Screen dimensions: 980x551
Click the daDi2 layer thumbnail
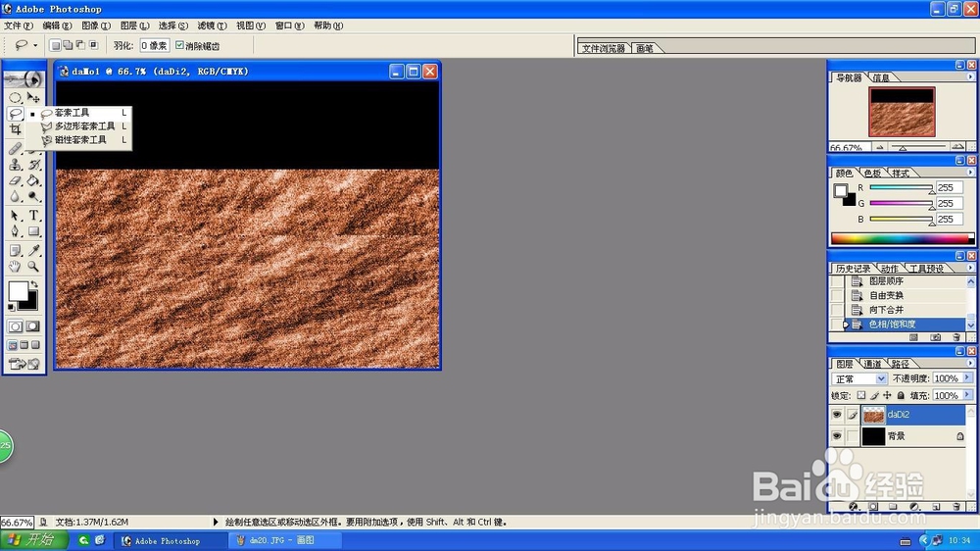click(873, 414)
